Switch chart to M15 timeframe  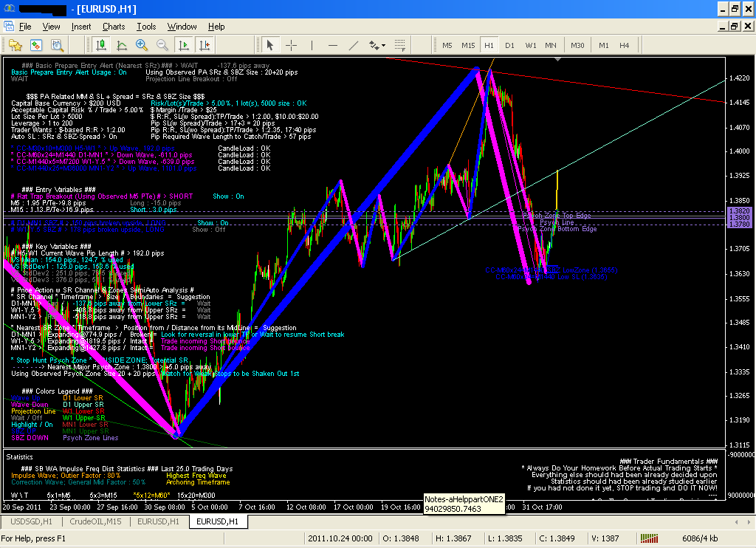[468, 45]
